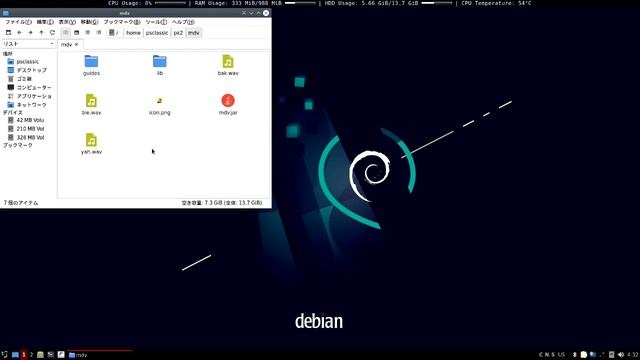Select the bie.wav audio file
Viewport: 640px width, 360px height.
tap(91, 105)
